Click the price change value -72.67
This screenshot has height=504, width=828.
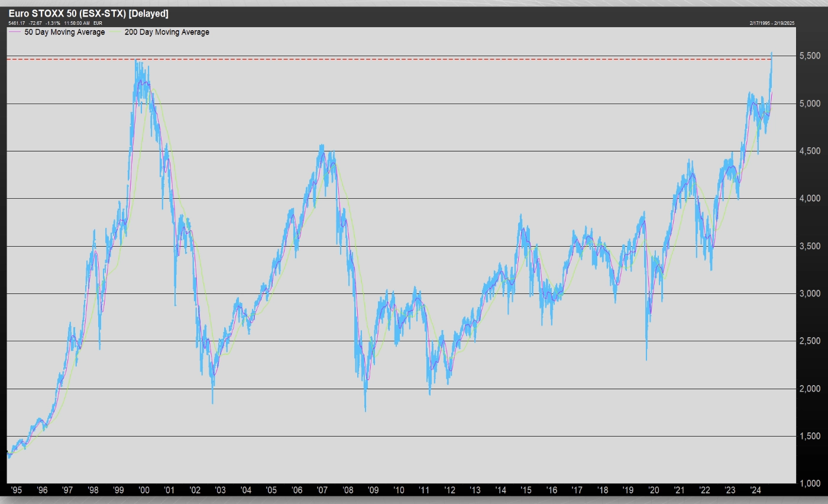click(35, 23)
